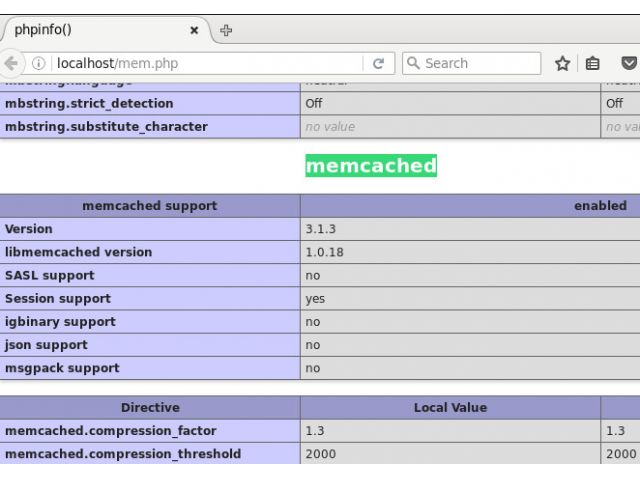Click local 'no value' for substitute_character
This screenshot has height=480, width=640.
pyautogui.click(x=330, y=127)
